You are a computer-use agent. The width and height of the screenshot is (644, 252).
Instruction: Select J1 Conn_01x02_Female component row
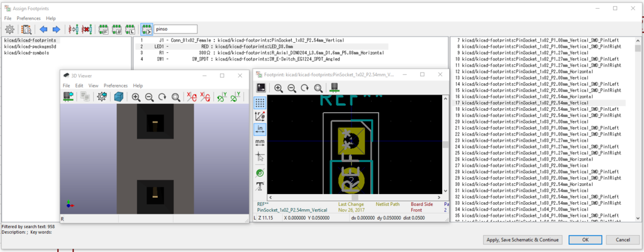[x=262, y=41]
